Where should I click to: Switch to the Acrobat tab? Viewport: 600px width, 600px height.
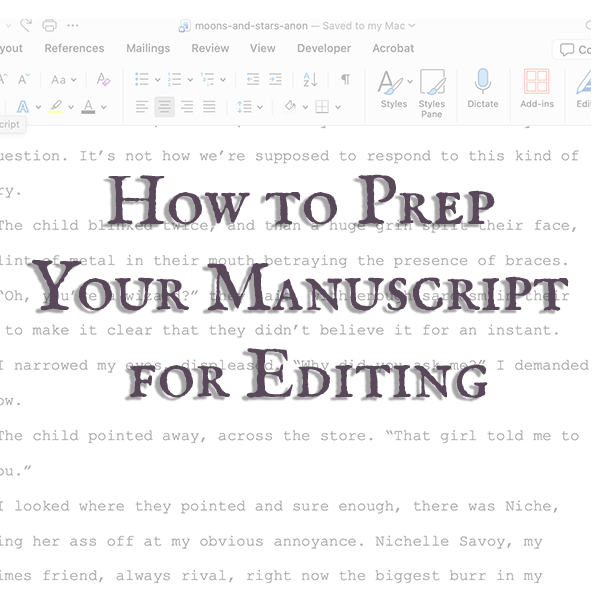[393, 48]
